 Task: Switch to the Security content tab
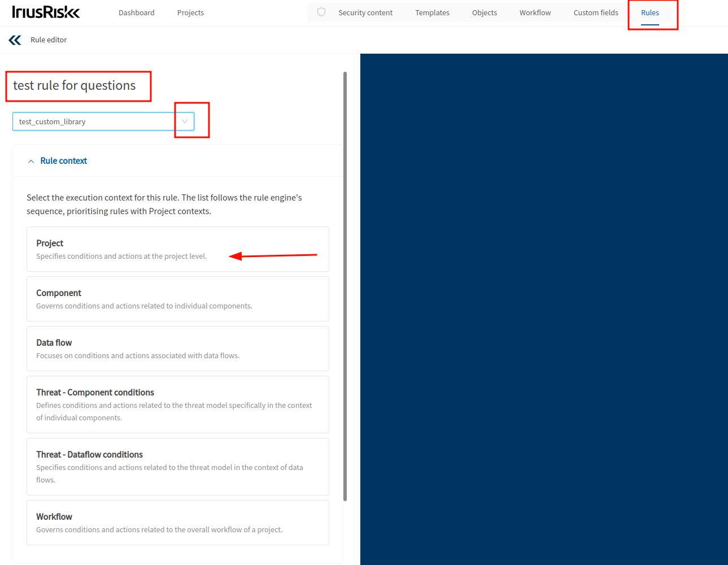click(x=365, y=13)
